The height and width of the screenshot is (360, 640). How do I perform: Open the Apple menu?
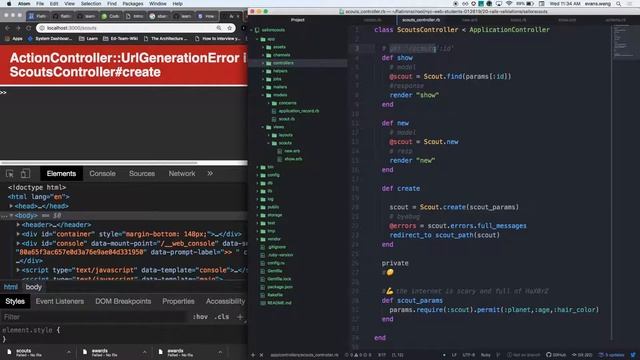tap(9, 4)
